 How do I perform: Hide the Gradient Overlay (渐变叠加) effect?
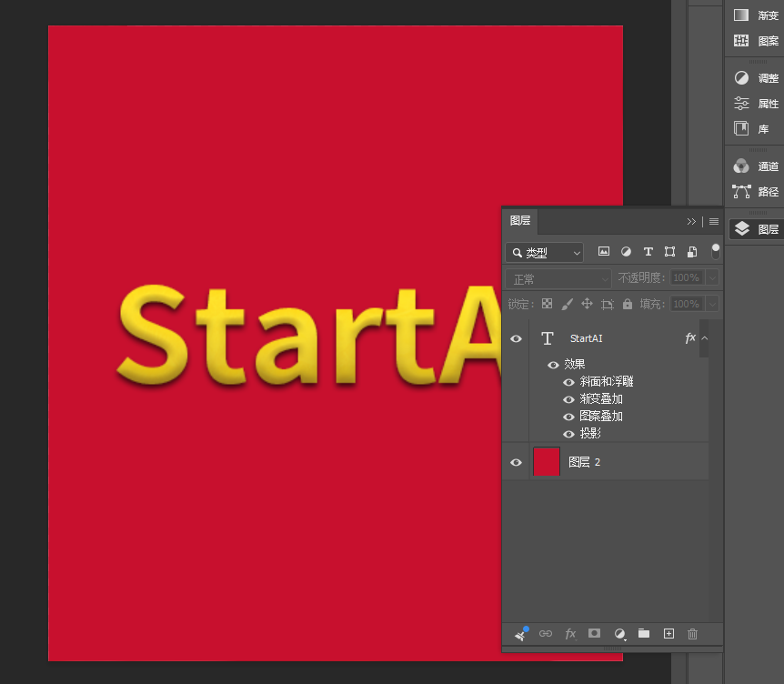pyautogui.click(x=568, y=399)
